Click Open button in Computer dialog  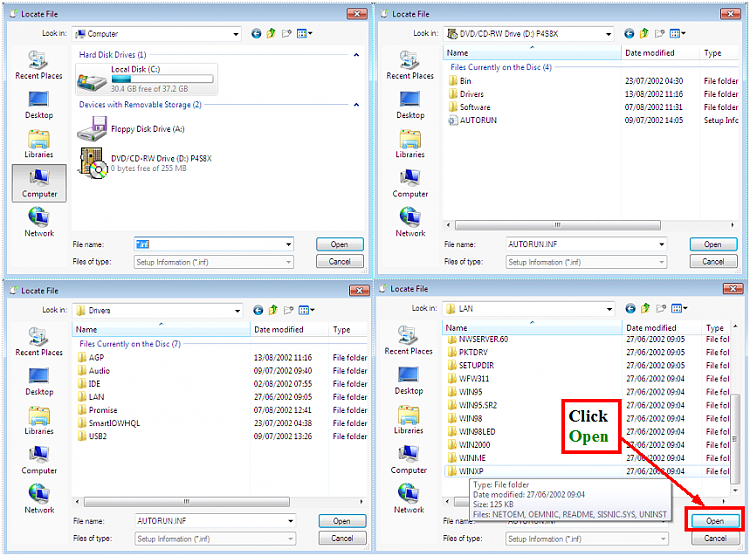tap(340, 244)
